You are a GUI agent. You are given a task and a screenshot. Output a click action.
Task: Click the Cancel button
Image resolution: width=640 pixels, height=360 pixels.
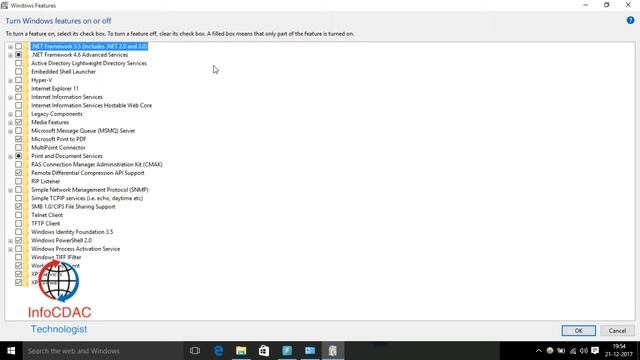[617, 331]
